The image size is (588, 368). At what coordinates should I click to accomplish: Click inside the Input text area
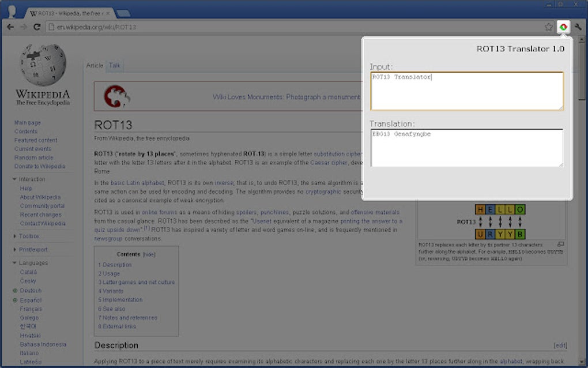point(466,92)
